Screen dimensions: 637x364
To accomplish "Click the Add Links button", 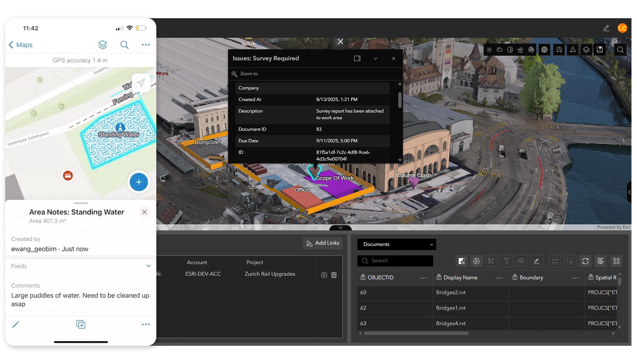I will pos(322,243).
